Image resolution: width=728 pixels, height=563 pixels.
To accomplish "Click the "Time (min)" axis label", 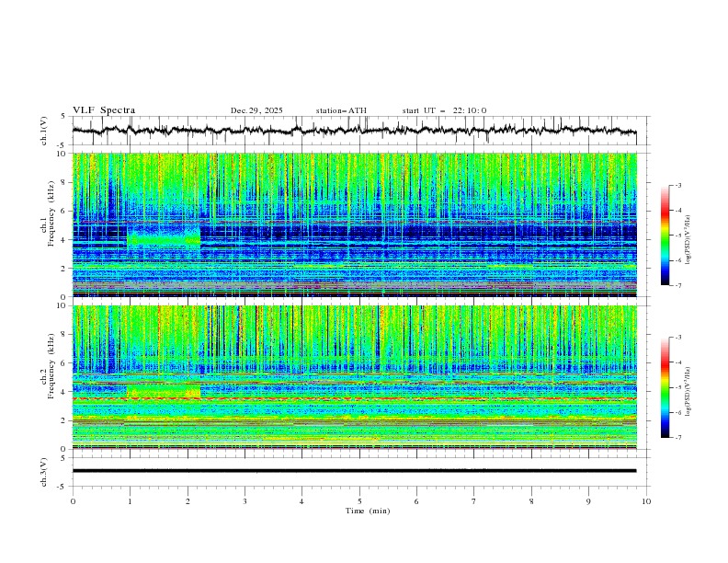I will click(368, 511).
